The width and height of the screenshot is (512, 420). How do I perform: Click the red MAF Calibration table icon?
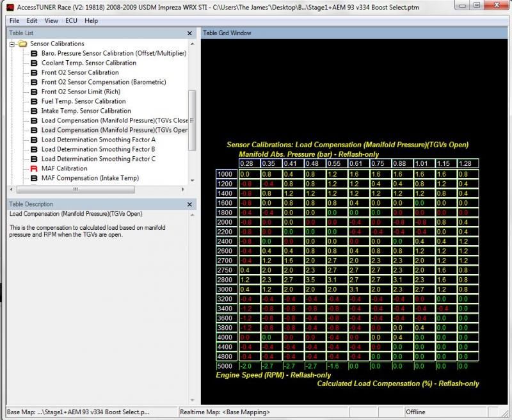35,168
